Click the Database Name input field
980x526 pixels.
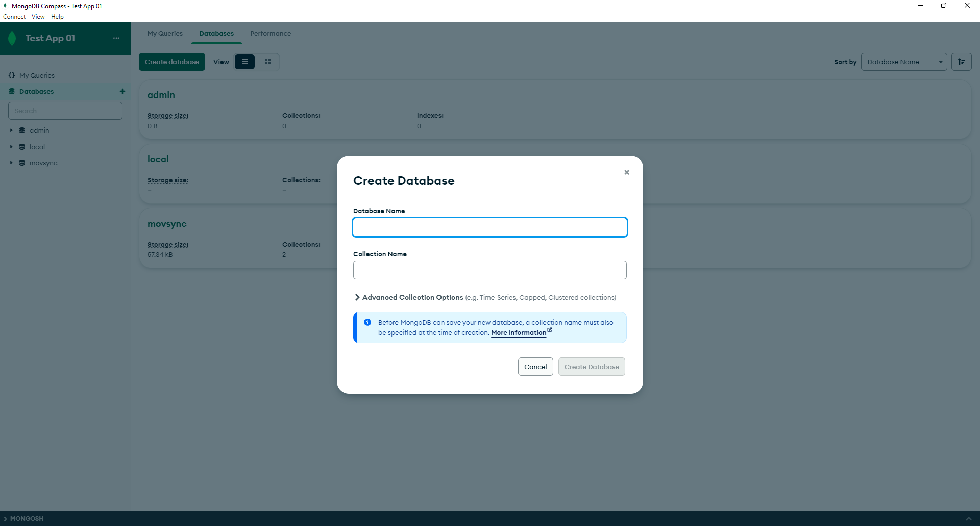[490, 227]
